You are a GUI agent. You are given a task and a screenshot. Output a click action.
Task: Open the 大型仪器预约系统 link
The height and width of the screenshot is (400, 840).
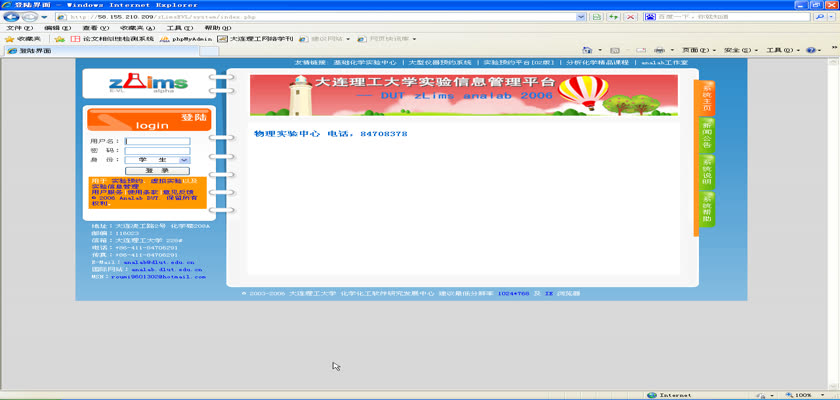[440, 63]
